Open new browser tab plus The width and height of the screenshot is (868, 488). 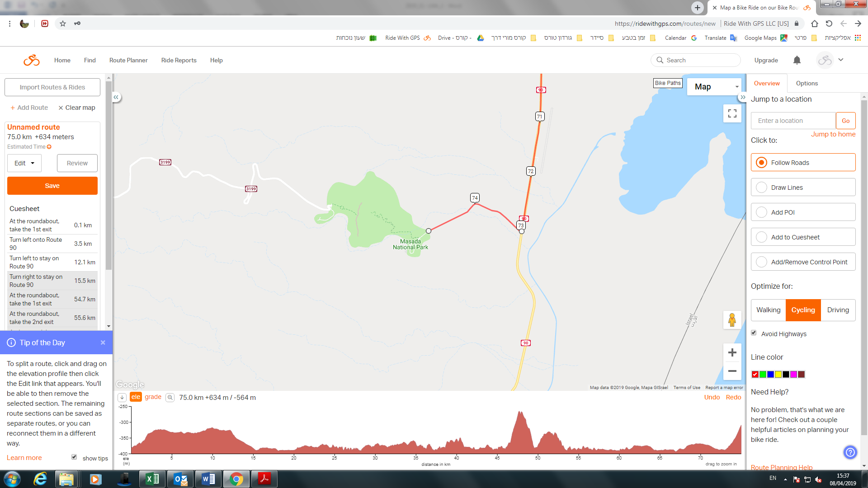click(698, 8)
